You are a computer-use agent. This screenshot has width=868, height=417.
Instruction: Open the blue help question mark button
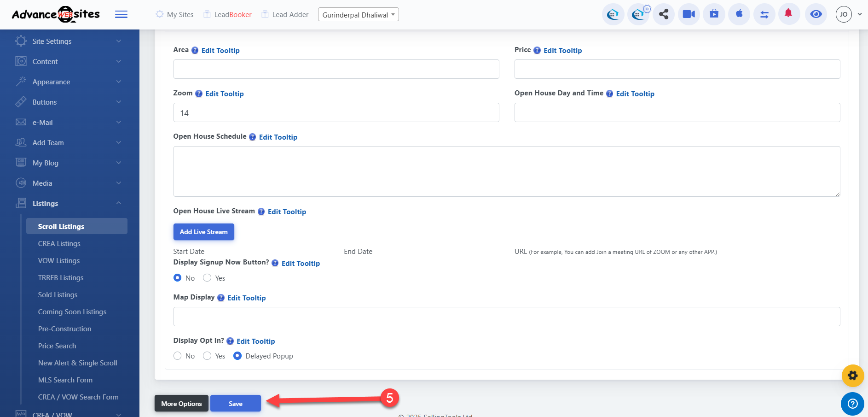coord(852,404)
